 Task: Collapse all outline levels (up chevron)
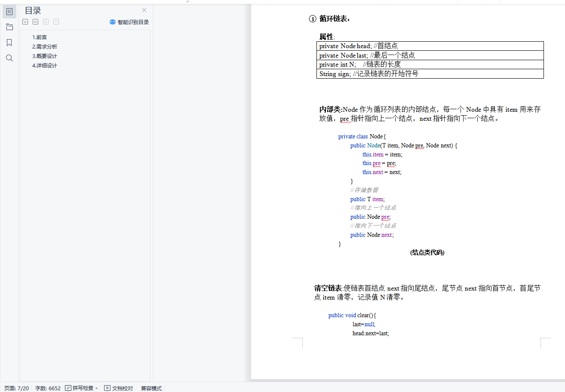(x=36, y=22)
